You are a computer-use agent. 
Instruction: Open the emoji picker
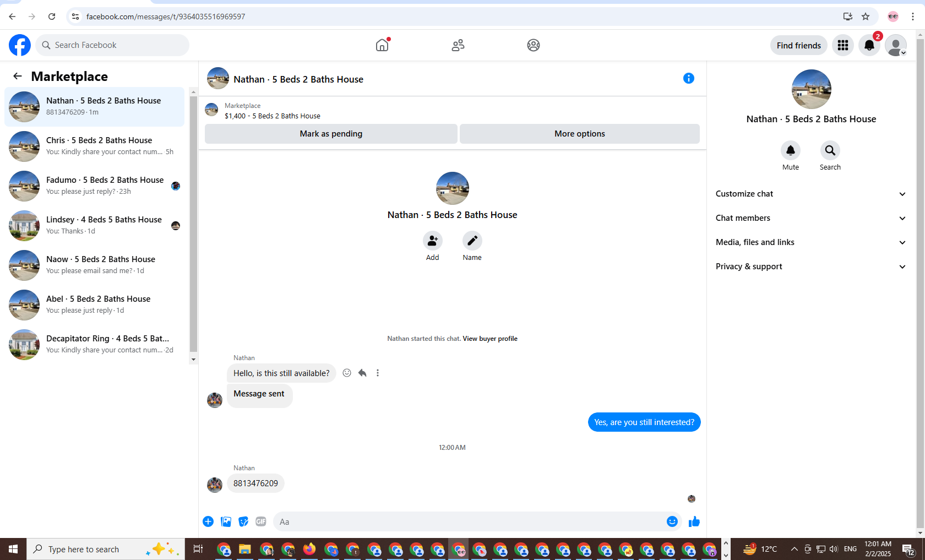672,521
